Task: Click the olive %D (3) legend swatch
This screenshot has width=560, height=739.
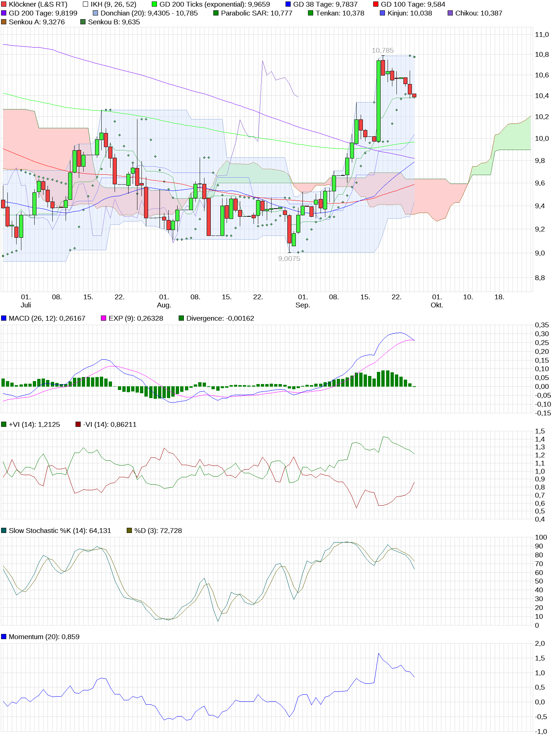Action: 129,531
